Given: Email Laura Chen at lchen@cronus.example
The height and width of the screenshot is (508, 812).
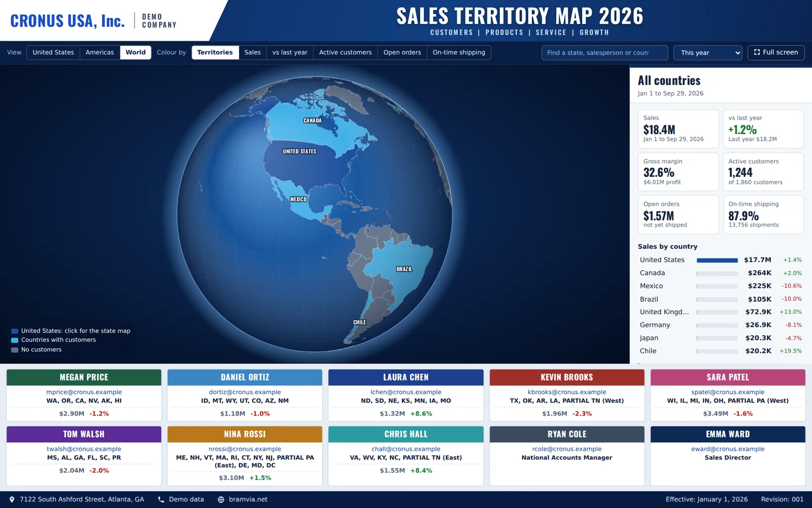Looking at the screenshot, I should pos(406,392).
